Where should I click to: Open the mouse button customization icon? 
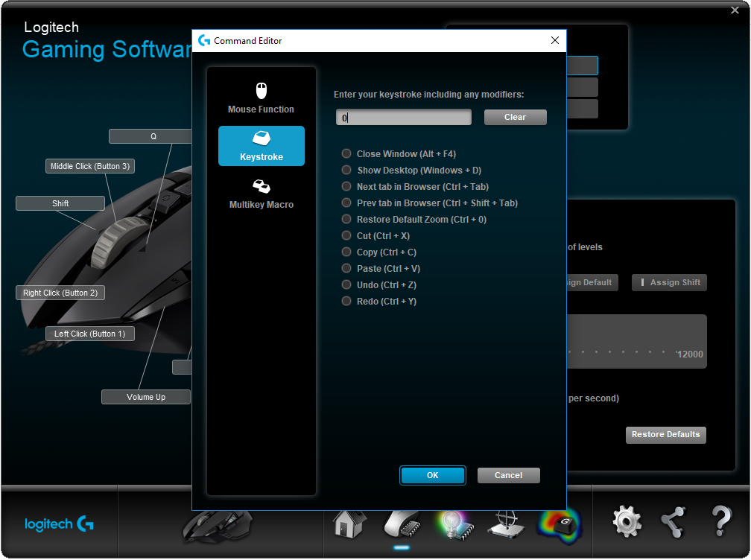[402, 524]
